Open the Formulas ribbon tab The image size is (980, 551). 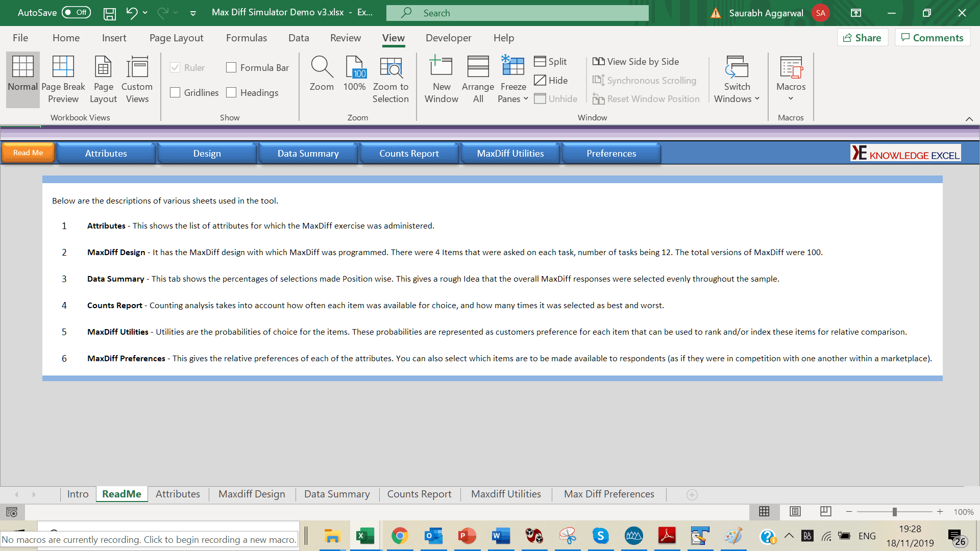(x=246, y=38)
